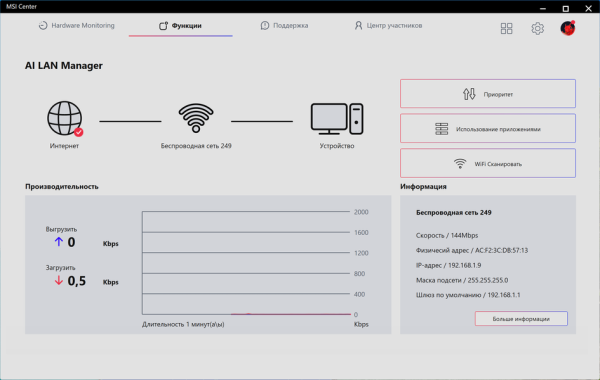Click the apps grid icon

(x=506, y=28)
